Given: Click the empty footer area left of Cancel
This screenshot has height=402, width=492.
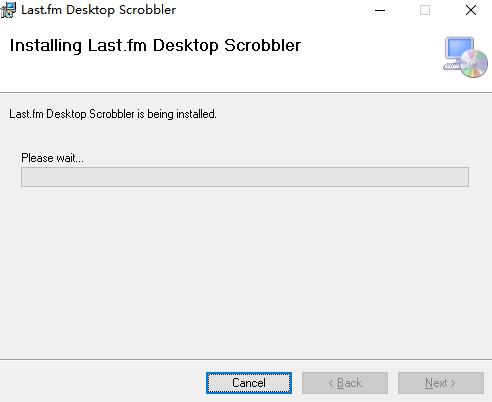Looking at the screenshot, I should 102,383.
